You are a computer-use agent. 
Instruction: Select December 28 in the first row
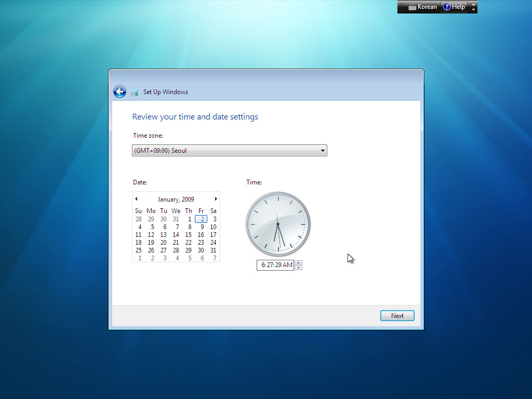[138, 219]
